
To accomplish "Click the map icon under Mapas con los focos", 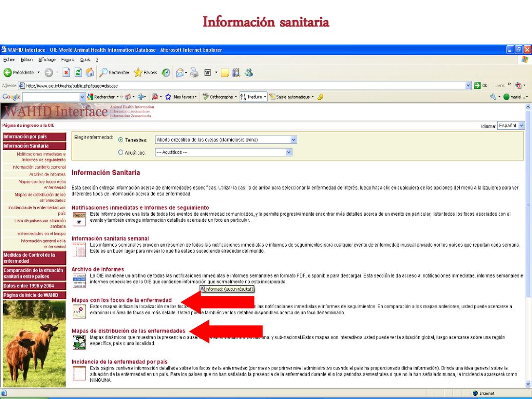I will point(79,312).
